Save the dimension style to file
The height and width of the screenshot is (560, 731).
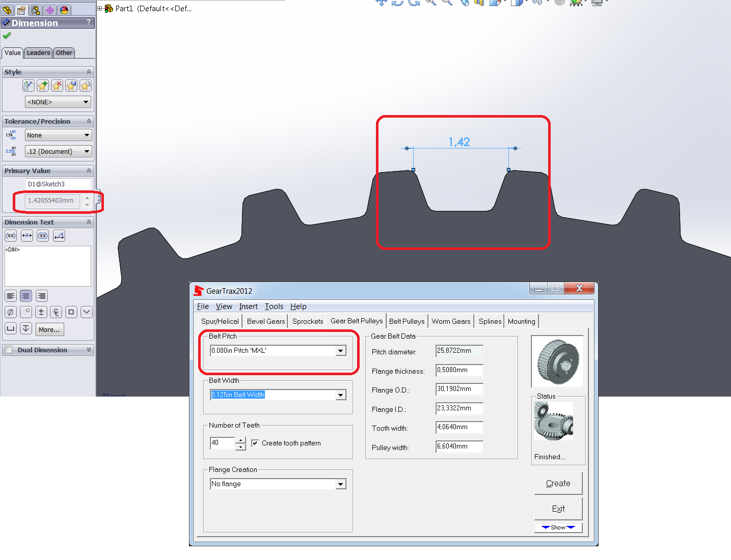(71, 86)
